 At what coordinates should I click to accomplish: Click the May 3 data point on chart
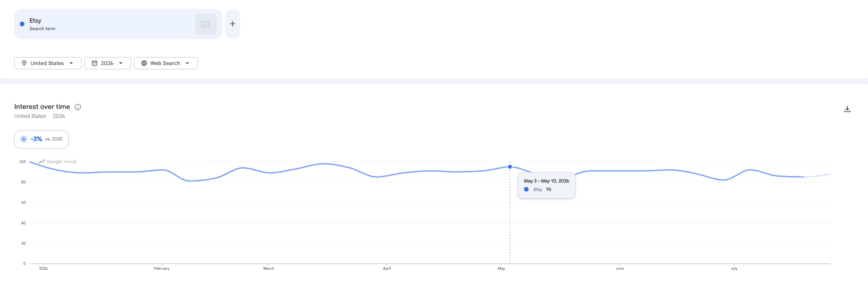[510, 167]
